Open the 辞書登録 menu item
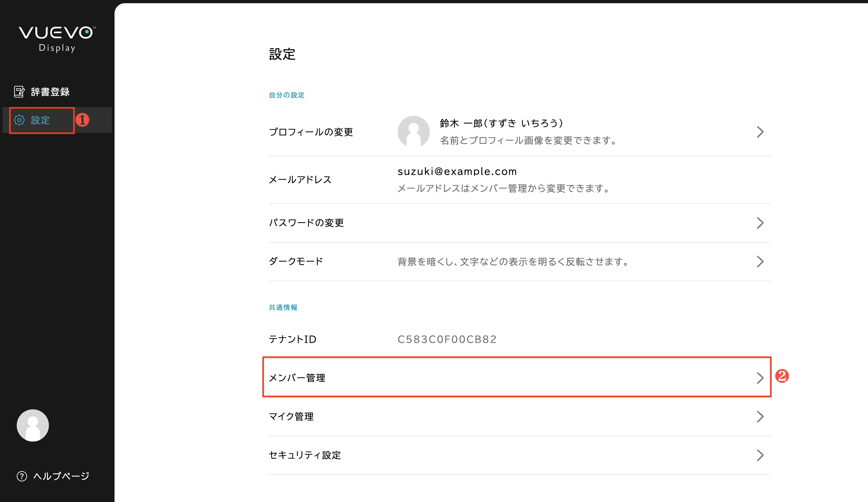This screenshot has height=502, width=868. point(50,92)
